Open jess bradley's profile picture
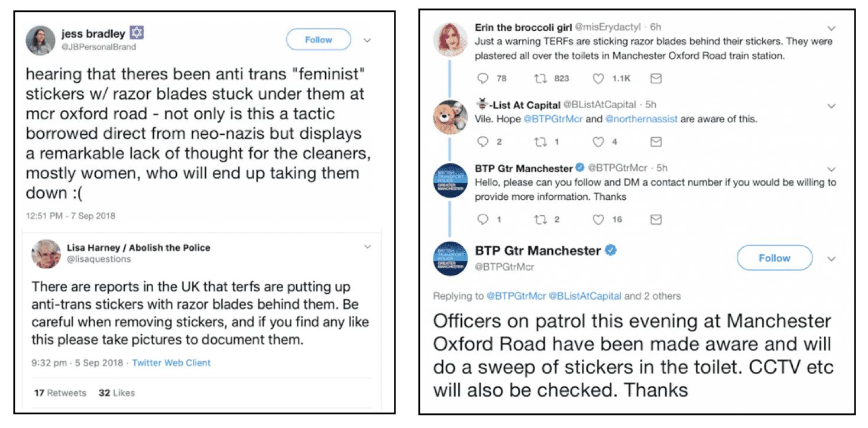This screenshot has height=428, width=868. tap(40, 40)
